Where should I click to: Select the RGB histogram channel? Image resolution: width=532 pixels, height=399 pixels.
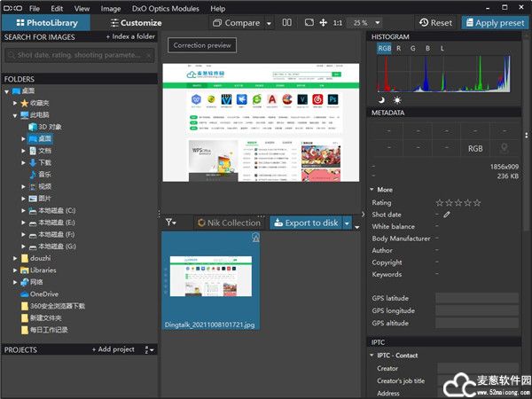click(384, 48)
